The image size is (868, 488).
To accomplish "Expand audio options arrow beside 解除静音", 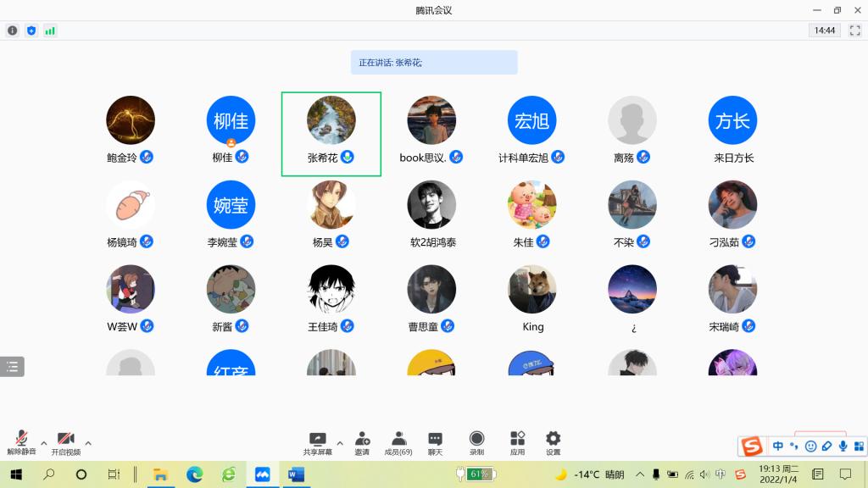I will coord(44,443).
